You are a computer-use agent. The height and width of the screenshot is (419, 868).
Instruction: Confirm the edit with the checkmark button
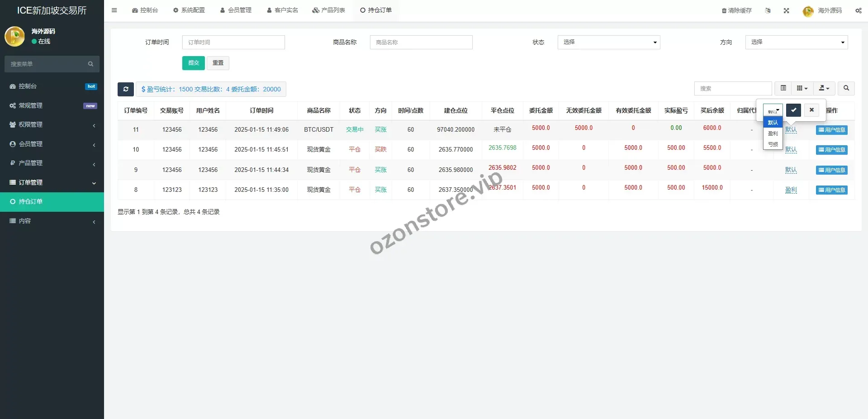[x=793, y=110]
